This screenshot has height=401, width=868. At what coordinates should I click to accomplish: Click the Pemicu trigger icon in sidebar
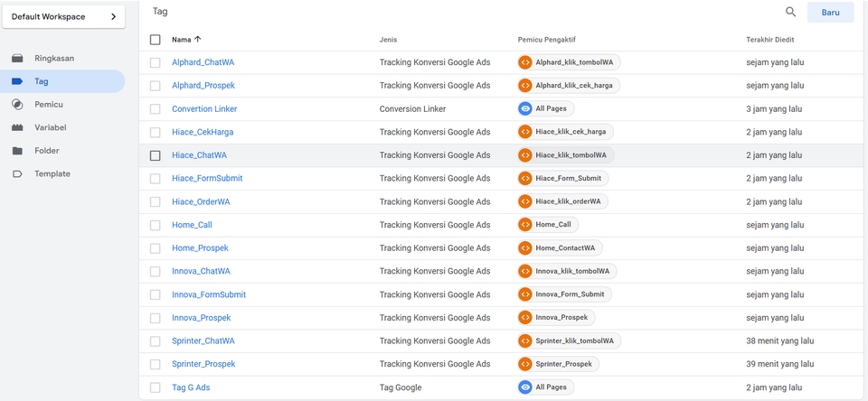click(17, 105)
